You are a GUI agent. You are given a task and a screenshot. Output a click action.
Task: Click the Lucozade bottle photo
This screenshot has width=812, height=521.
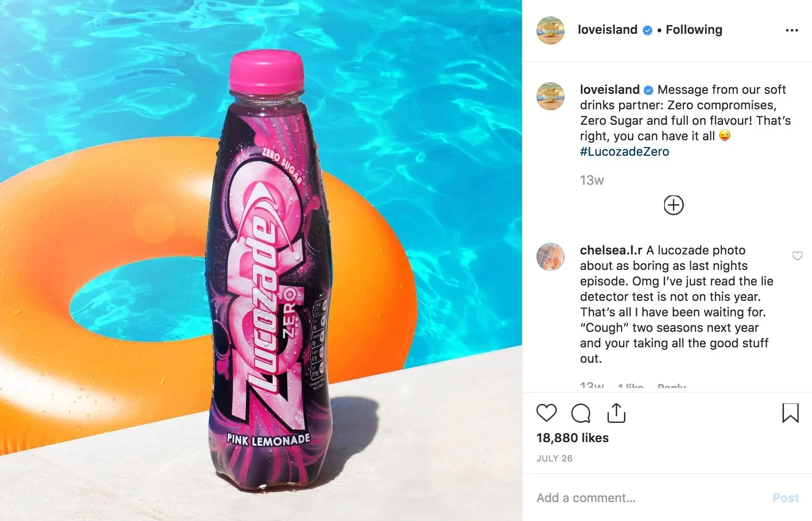coord(261,260)
